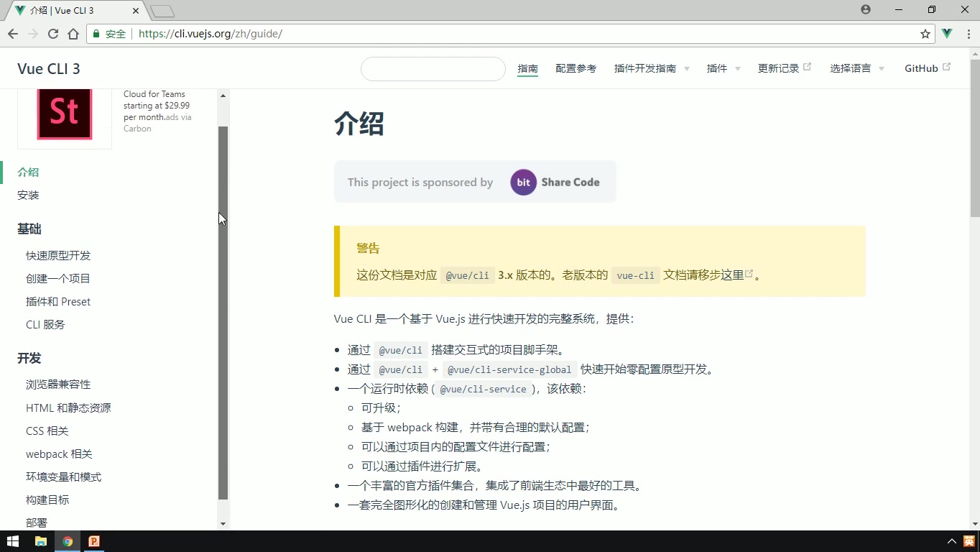The width and height of the screenshot is (980, 552).
Task: Click the external link icon after 这里
Action: pos(749,274)
